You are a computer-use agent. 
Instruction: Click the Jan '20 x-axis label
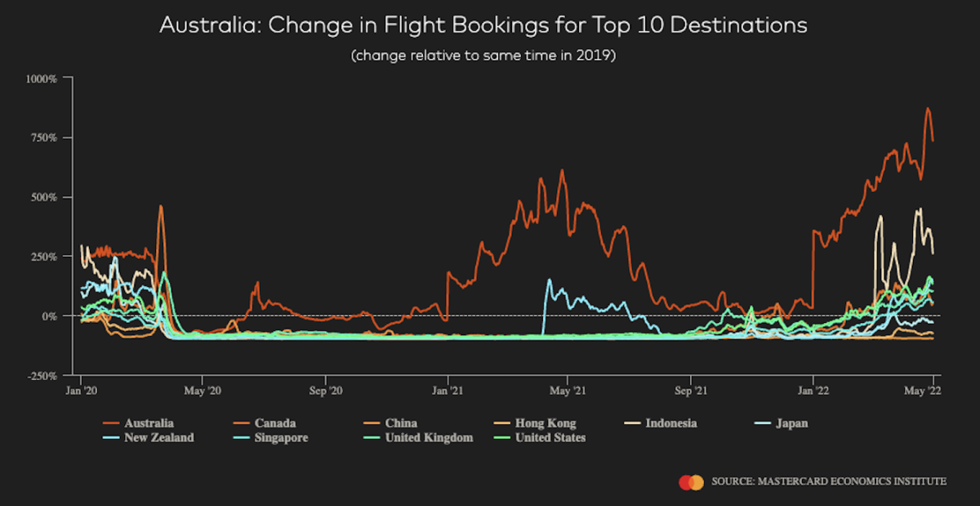(x=81, y=391)
